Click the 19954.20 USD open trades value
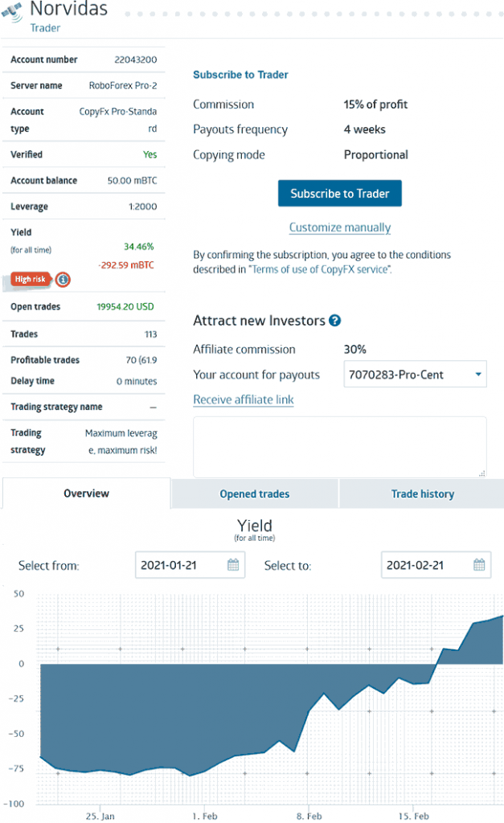The height and width of the screenshot is (823, 504). (x=125, y=306)
